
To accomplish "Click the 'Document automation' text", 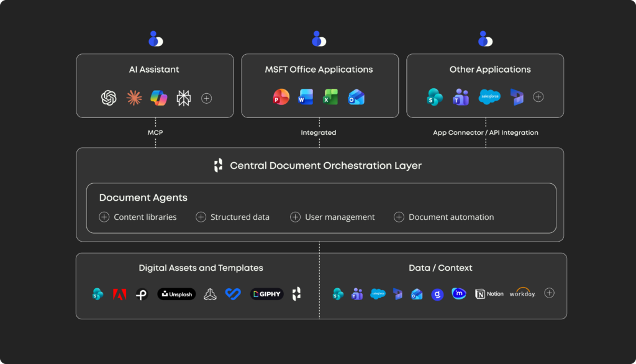I will coord(451,217).
